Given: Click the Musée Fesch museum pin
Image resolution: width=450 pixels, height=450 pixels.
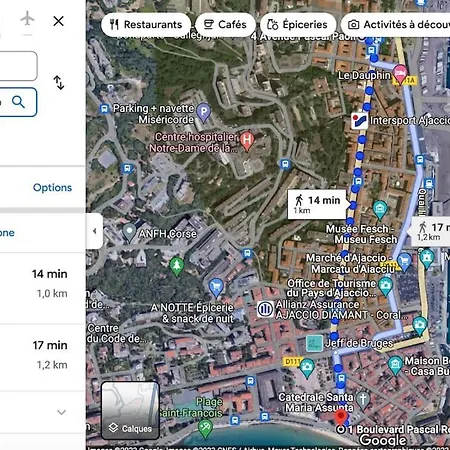Looking at the screenshot, I should click(x=380, y=210).
